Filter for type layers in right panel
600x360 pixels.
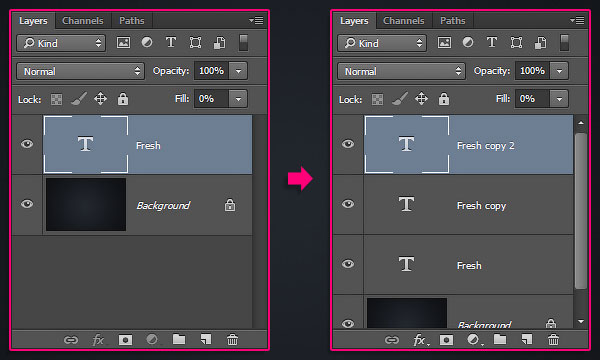coord(492,42)
